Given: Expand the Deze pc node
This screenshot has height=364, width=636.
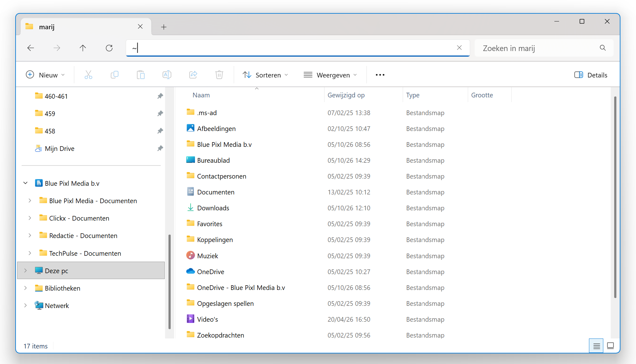Looking at the screenshot, I should [x=26, y=271].
